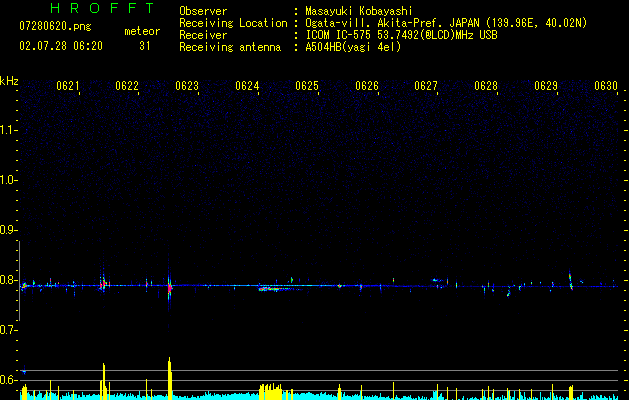Click the 0628 time marker
The width and height of the screenshot is (629, 400).
[x=486, y=85]
